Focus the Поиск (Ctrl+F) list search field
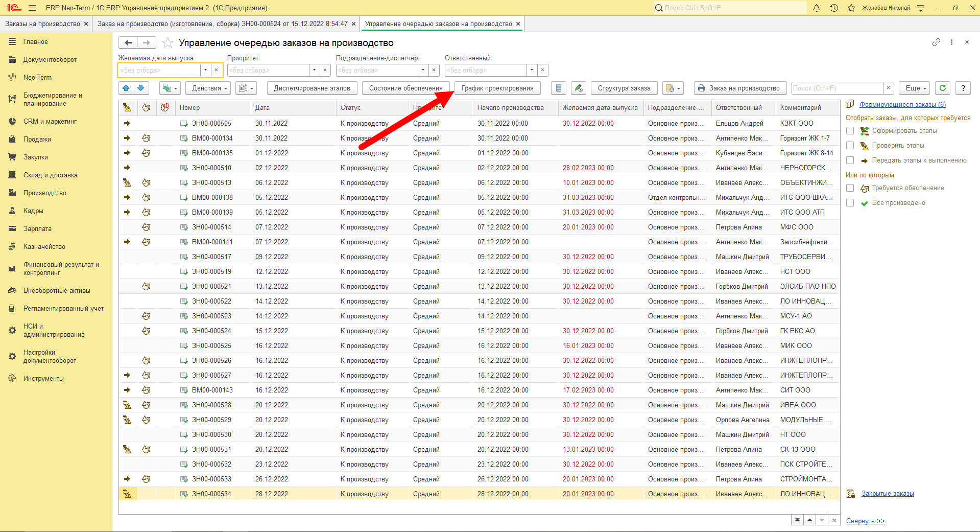980x532 pixels. (837, 88)
